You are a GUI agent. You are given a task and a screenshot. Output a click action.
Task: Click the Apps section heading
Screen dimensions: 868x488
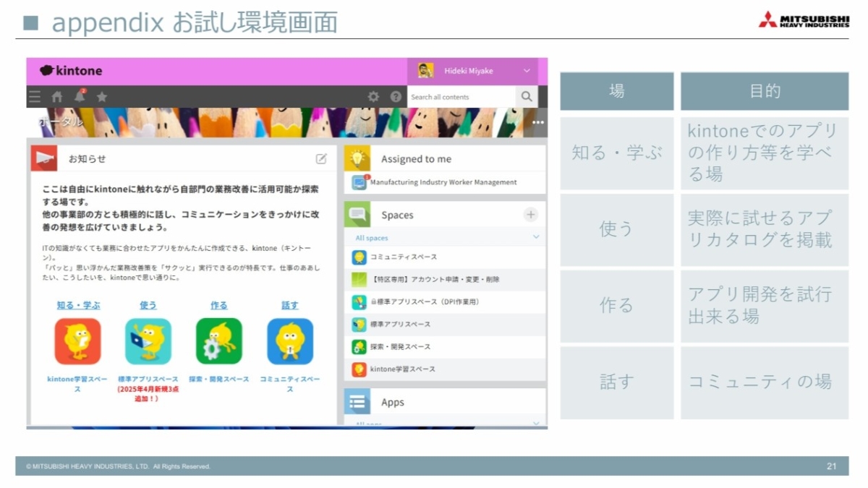[393, 402]
